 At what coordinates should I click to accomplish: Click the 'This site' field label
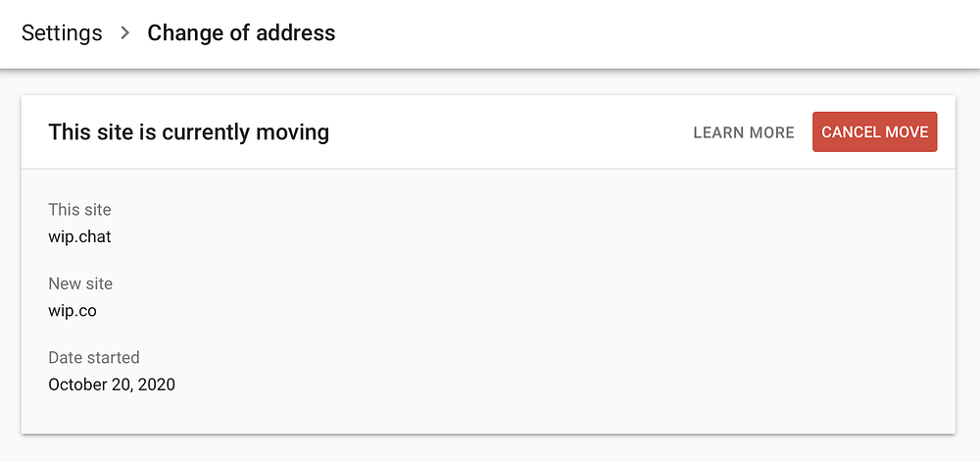tap(79, 209)
